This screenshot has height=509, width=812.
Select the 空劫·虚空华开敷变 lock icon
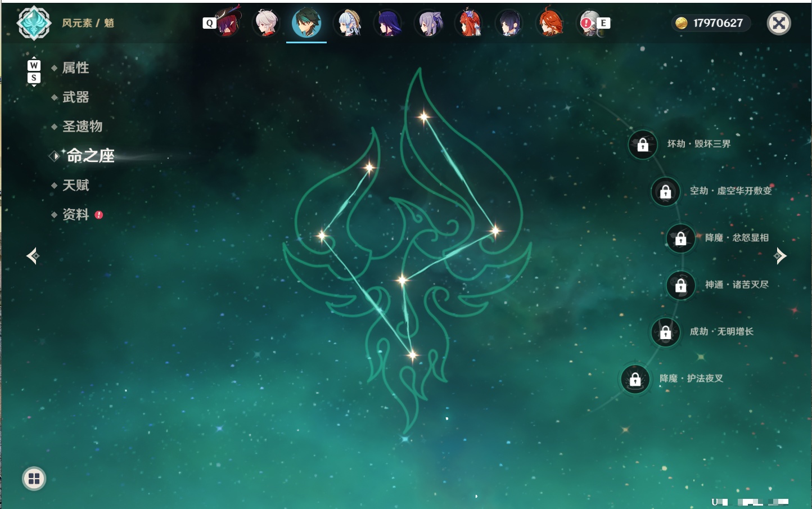point(665,191)
